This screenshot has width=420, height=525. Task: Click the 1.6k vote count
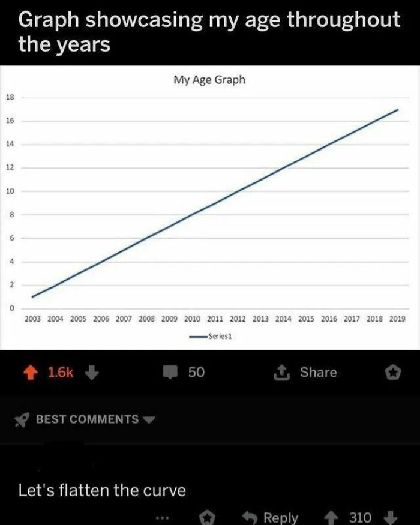[x=60, y=373]
